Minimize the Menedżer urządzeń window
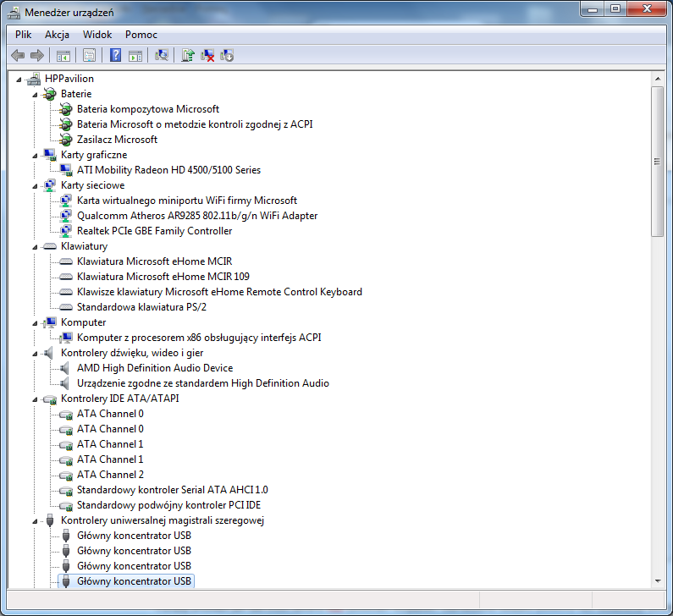The width and height of the screenshot is (673, 616). [593, 8]
